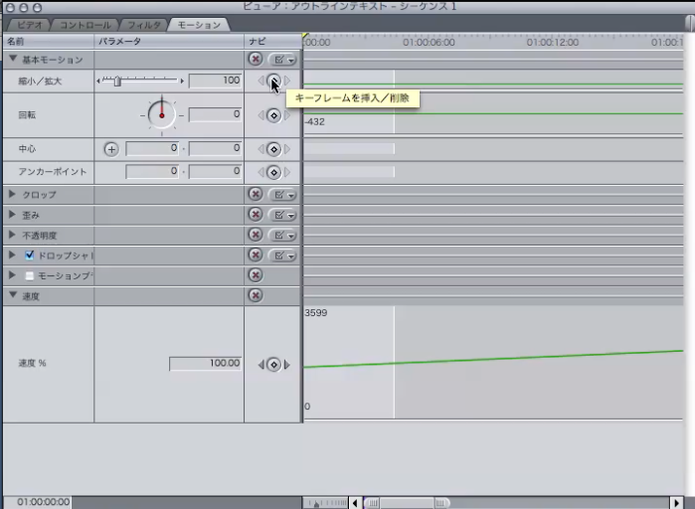
Task: Click ruler at 01:00:06:00 mark
Action: coord(429,43)
